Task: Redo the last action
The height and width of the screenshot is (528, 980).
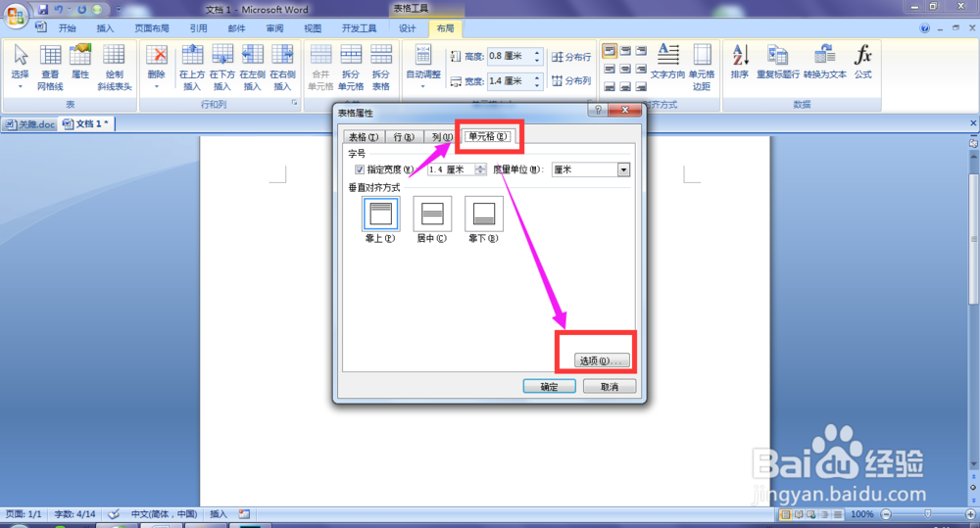Action: click(82, 10)
